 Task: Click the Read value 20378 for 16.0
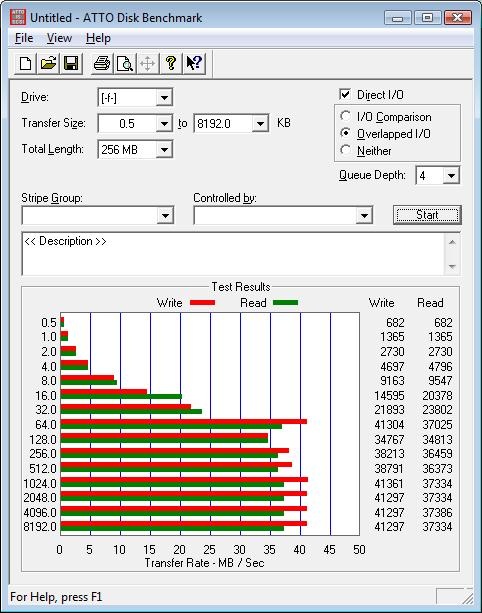click(x=437, y=396)
